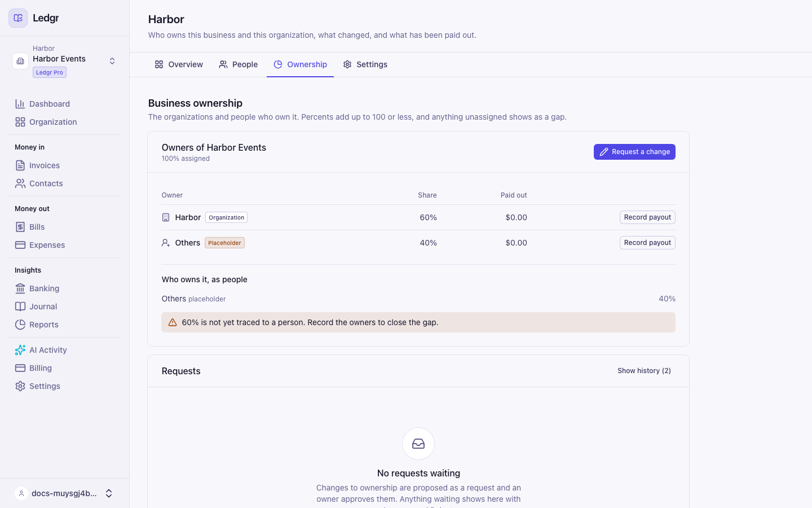Open AI Activity sparkle icon
The image size is (812, 508).
click(x=20, y=350)
